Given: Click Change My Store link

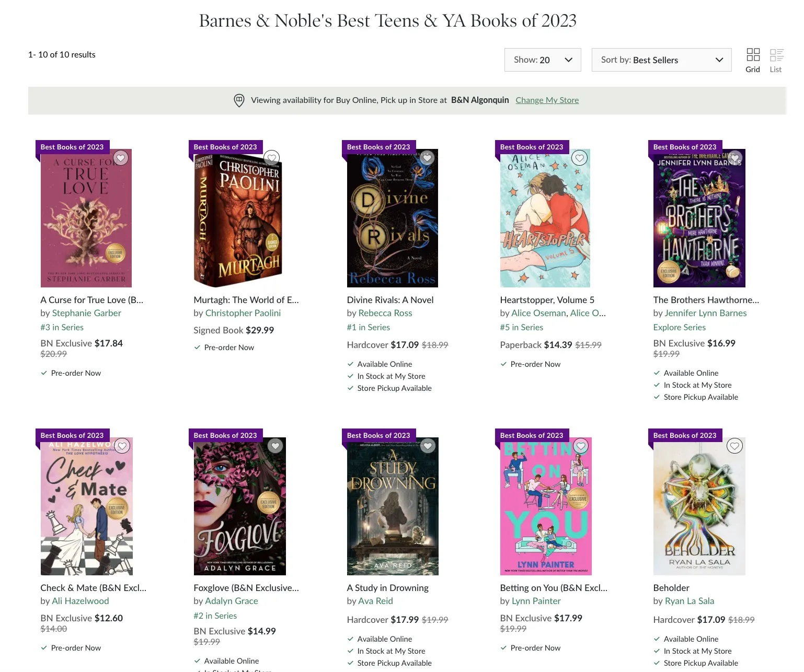Looking at the screenshot, I should [547, 100].
